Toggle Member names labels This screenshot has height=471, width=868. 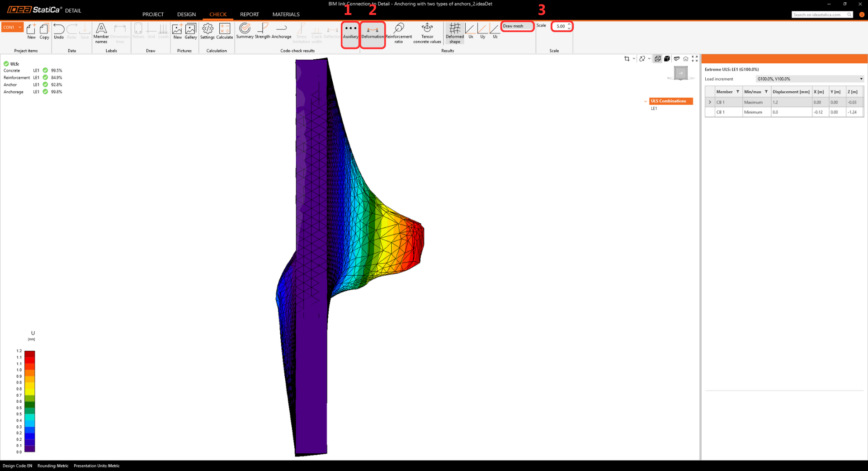click(101, 33)
